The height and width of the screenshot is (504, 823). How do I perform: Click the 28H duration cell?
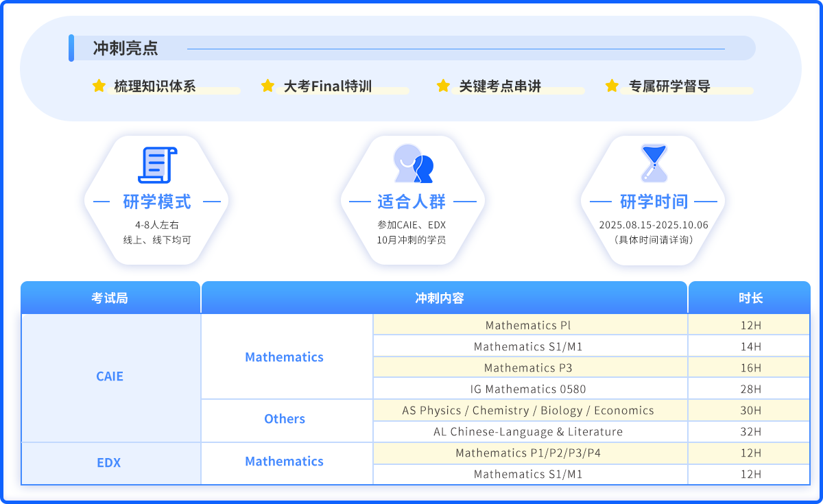click(750, 389)
